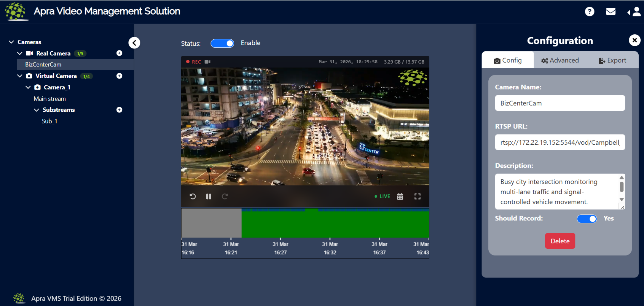Click description scrollbar up arrow
The width and height of the screenshot is (644, 306).
coord(622,177)
